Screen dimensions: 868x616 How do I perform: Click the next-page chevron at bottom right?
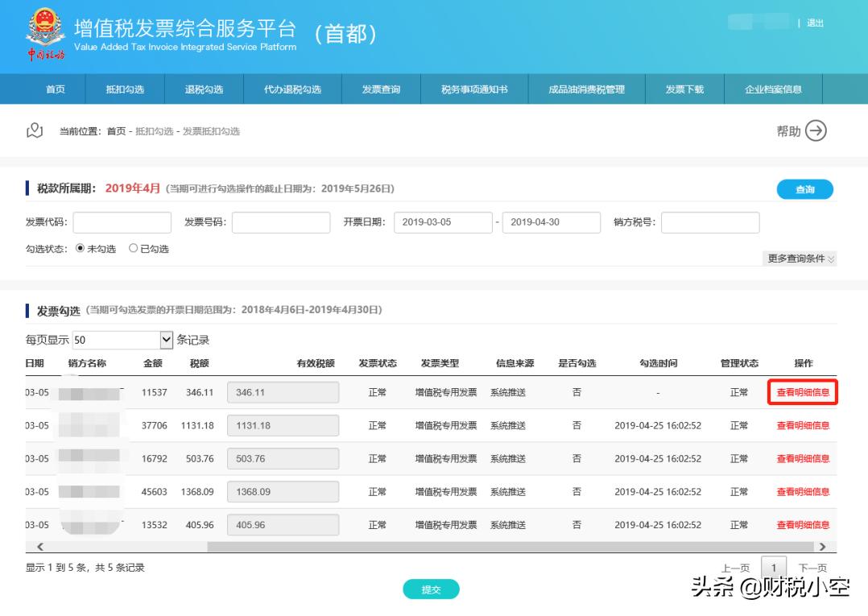tap(824, 546)
